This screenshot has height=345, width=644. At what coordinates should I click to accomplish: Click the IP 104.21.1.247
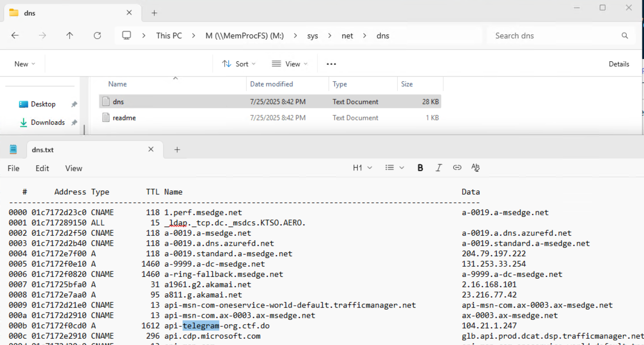(489, 326)
